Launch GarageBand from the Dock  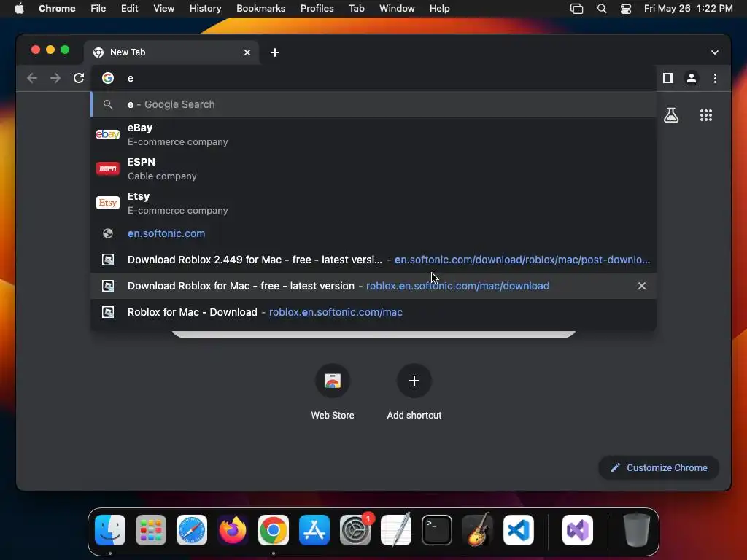click(x=477, y=530)
